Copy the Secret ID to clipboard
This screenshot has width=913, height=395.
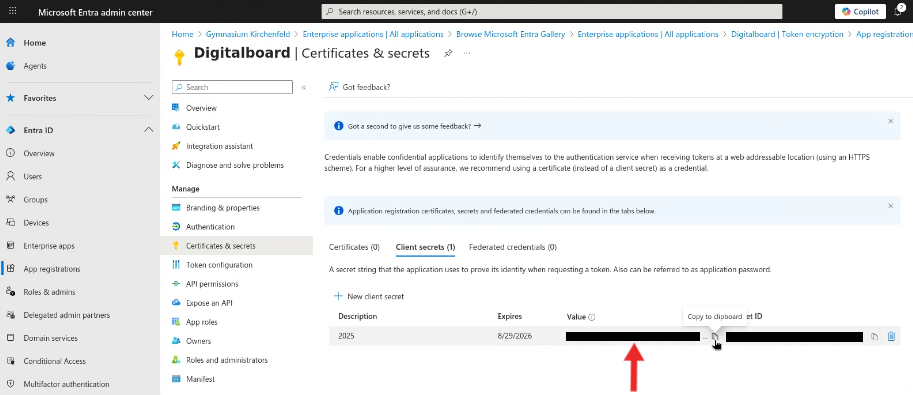pyautogui.click(x=874, y=337)
